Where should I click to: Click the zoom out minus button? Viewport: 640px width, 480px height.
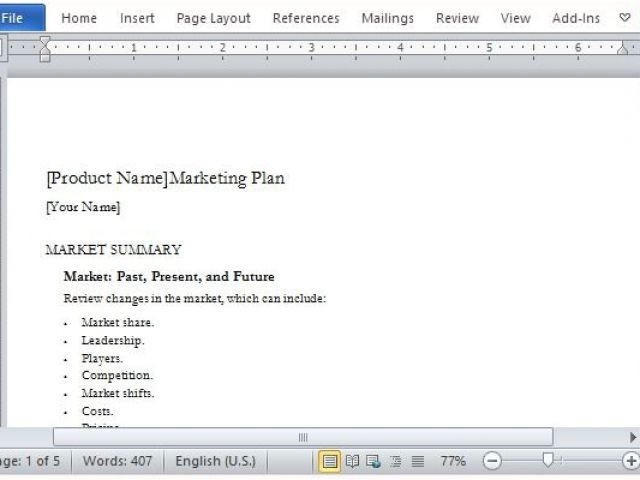coord(492,461)
